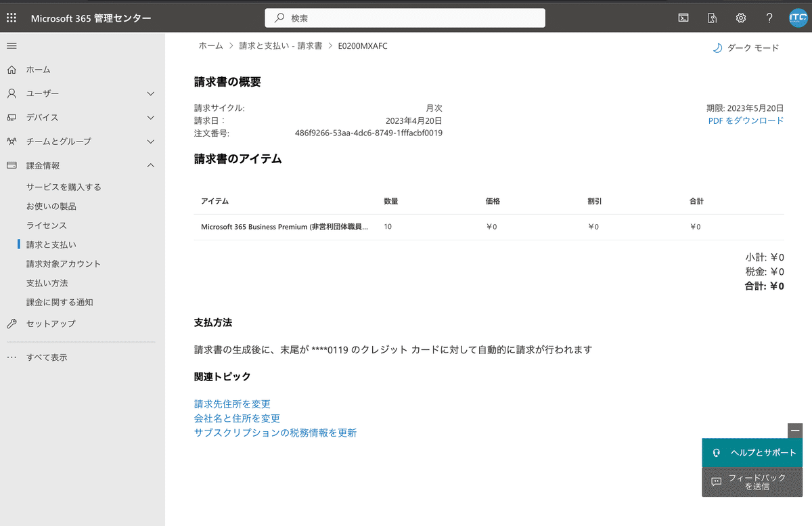The width and height of the screenshot is (812, 526).
Task: Click the magnifier icon in search box
Action: click(x=279, y=18)
